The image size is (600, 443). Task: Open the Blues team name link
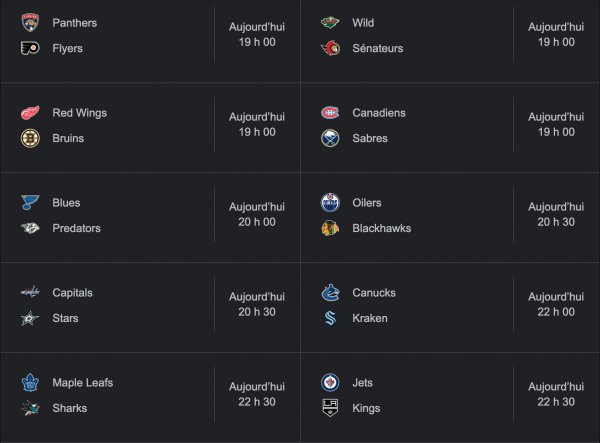[66, 203]
